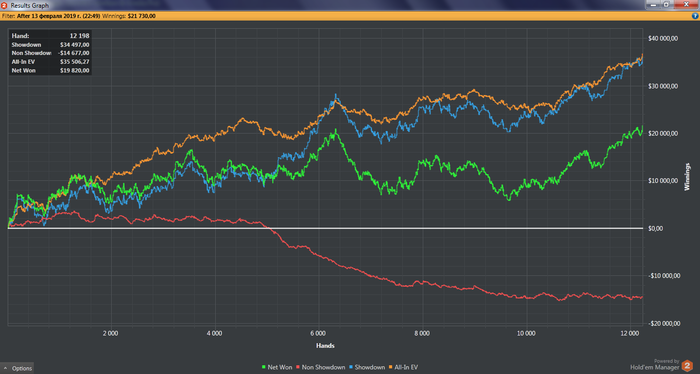Image resolution: width=700 pixels, height=374 pixels.
Task: Click the Non Showdown -$14 677,00 value
Action: pyautogui.click(x=73, y=53)
